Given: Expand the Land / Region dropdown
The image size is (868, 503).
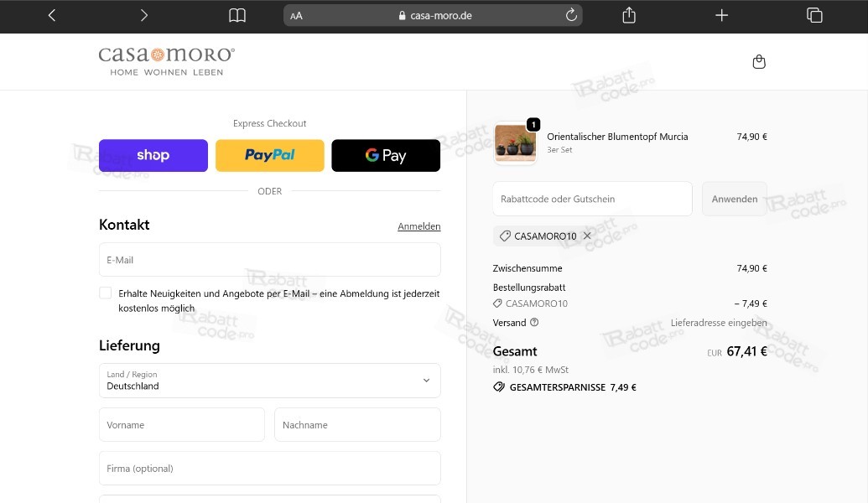Looking at the screenshot, I should click(x=269, y=381).
